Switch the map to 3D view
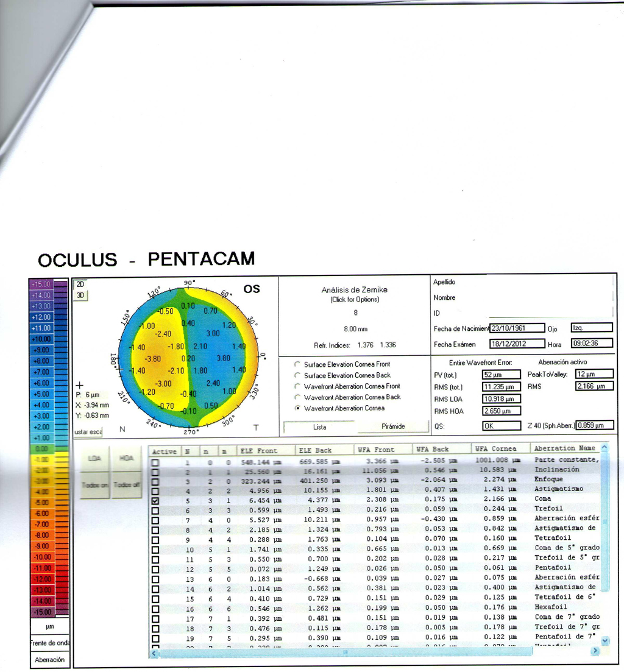Viewport: 624px width, 672px height. (x=80, y=295)
